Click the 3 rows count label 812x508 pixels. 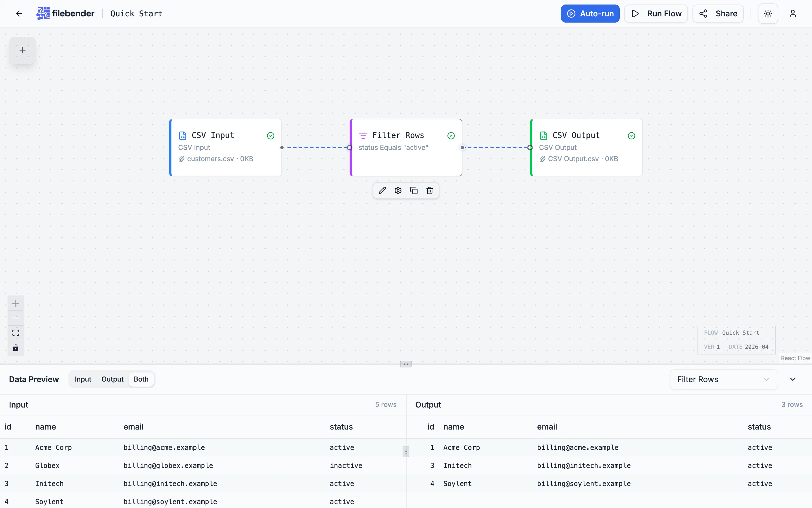point(792,404)
